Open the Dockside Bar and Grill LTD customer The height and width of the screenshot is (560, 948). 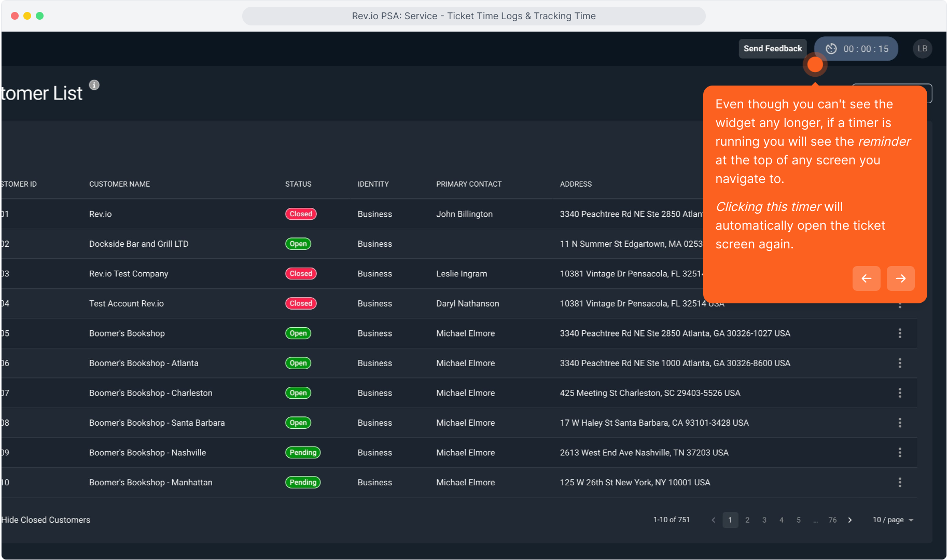point(138,244)
